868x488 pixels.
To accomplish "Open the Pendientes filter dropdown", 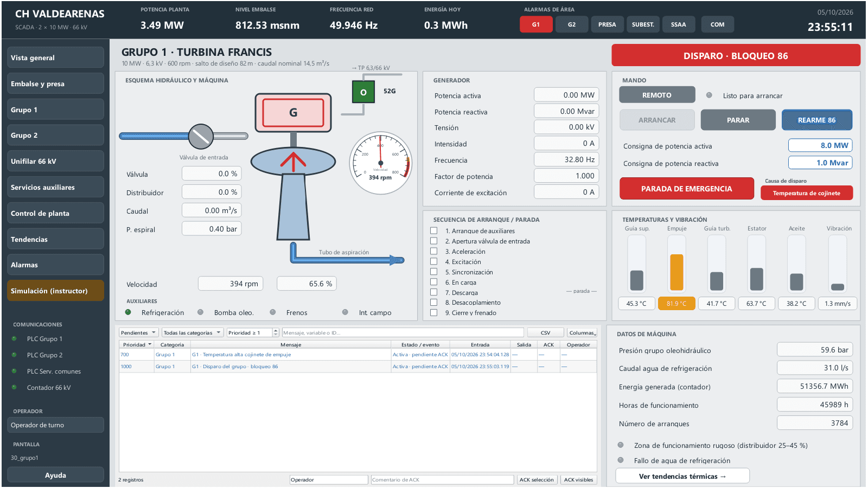I will pyautogui.click(x=138, y=332).
